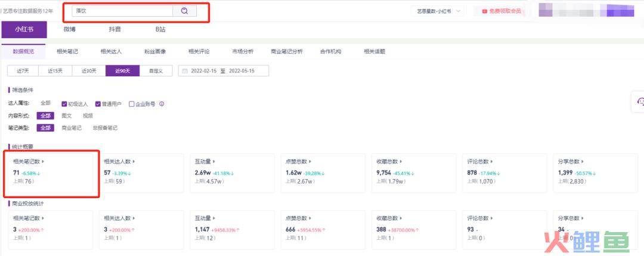Click the search keyword input field

pos(122,11)
